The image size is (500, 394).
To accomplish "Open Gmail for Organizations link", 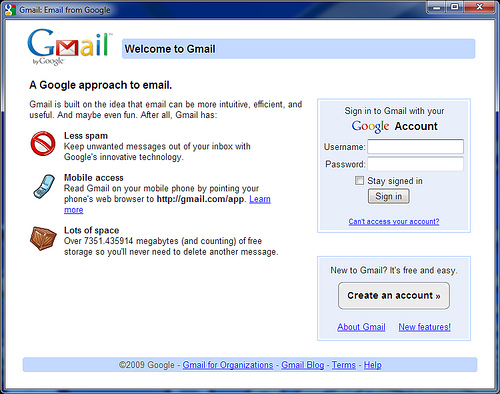I will pos(228,365).
